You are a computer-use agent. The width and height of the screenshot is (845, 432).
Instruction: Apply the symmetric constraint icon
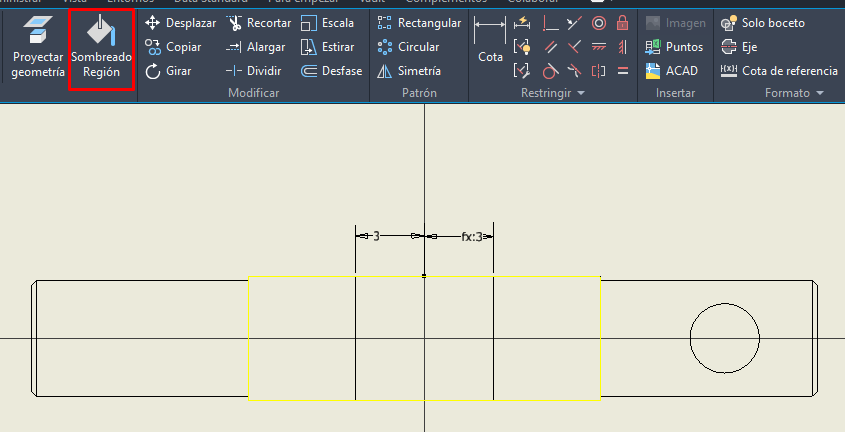click(x=599, y=71)
